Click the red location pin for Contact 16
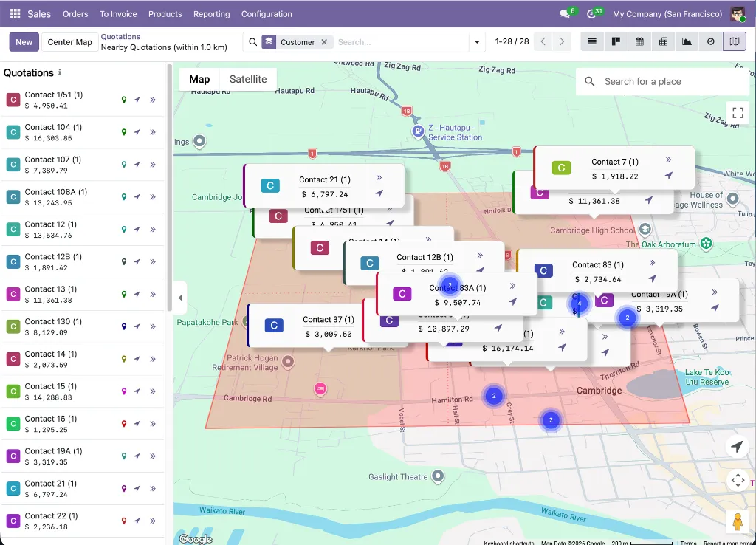The width and height of the screenshot is (756, 545). 124,423
